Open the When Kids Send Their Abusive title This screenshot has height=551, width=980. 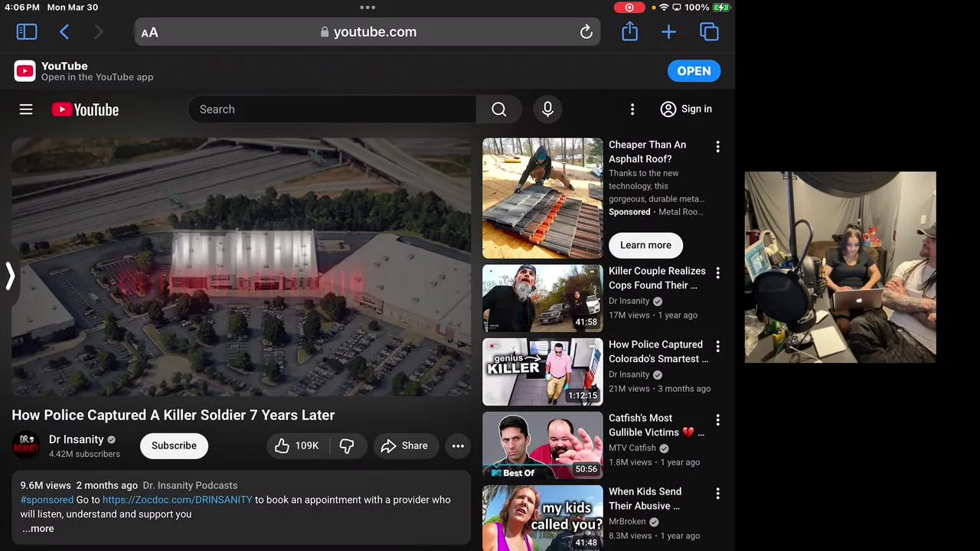tap(645, 498)
